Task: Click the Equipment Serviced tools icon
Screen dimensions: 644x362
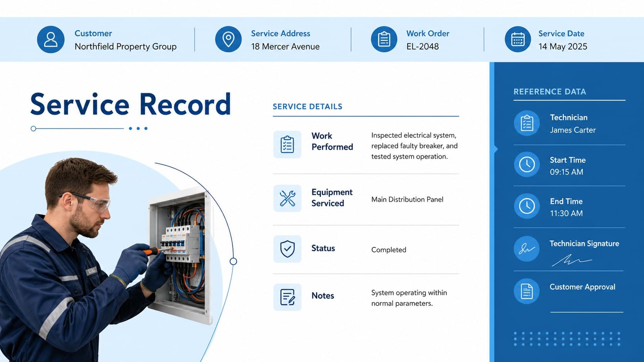Action: [287, 199]
